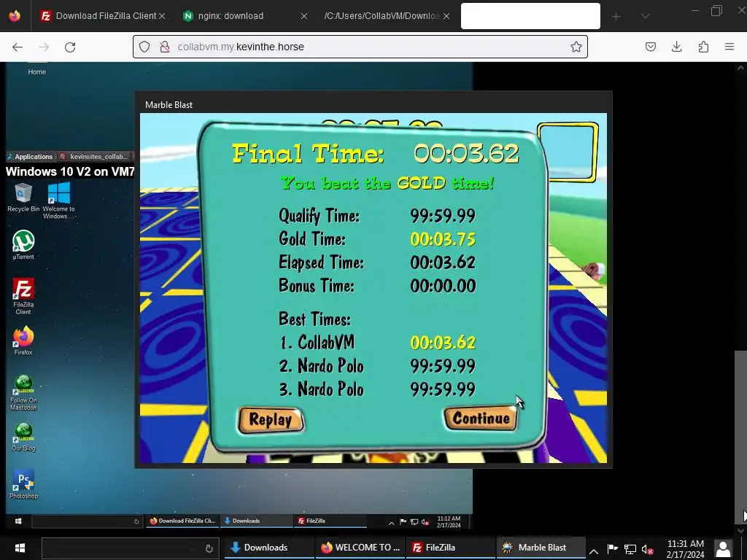Open the Firefox hamburger application menu
The image size is (747, 560).
[729, 47]
